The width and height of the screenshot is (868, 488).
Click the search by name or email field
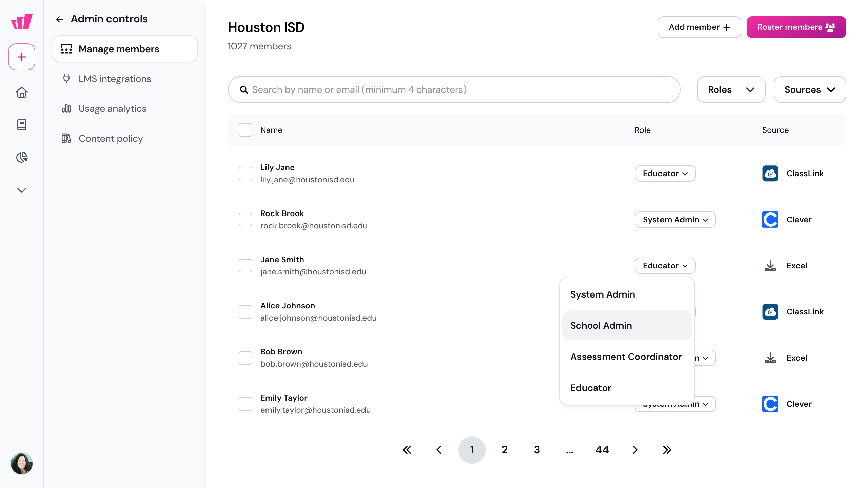tap(454, 89)
